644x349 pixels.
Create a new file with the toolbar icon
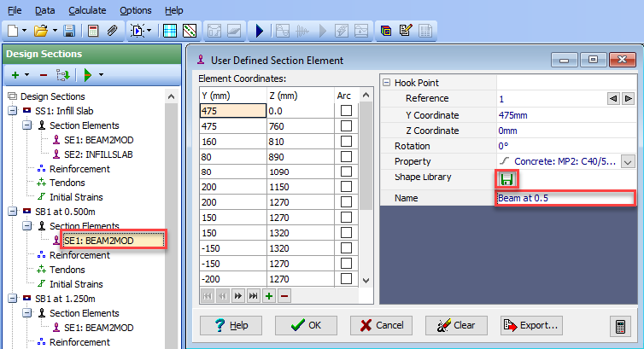pos(13,31)
